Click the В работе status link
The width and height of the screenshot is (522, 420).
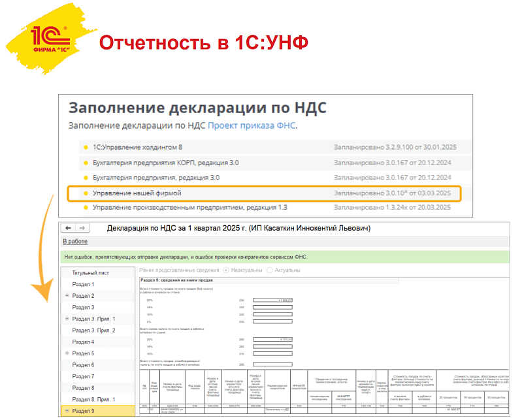pos(75,241)
